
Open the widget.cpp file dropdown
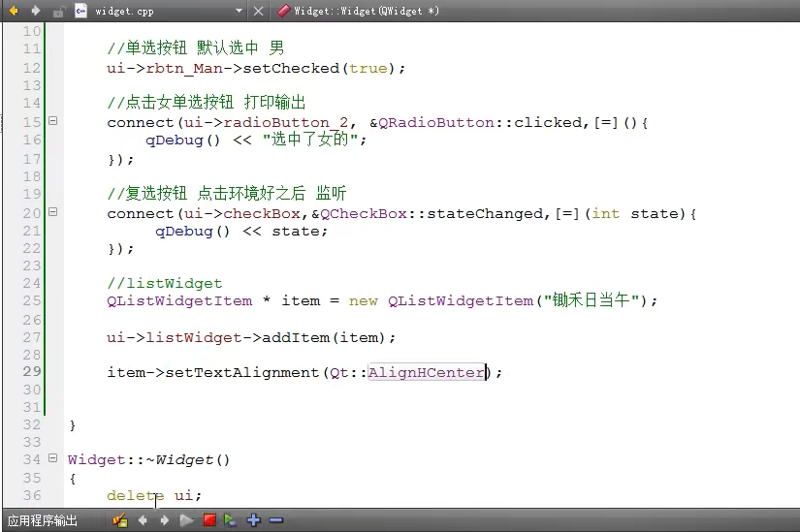(x=239, y=11)
